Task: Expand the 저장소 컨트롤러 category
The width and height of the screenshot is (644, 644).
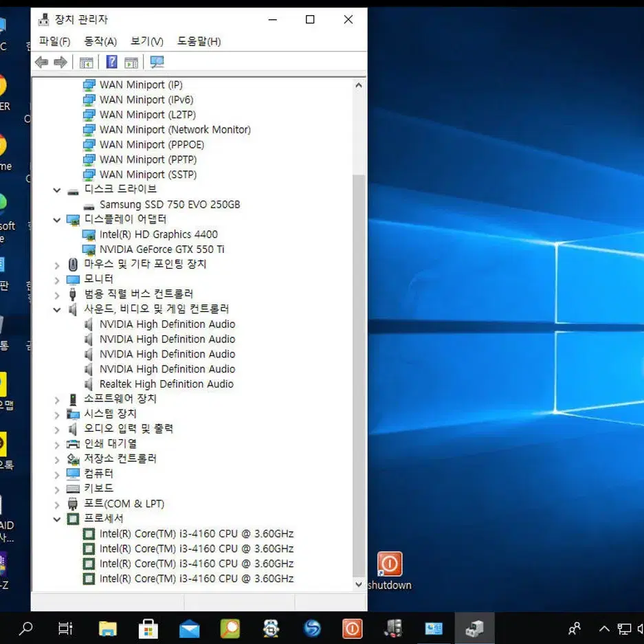Action: (x=56, y=460)
